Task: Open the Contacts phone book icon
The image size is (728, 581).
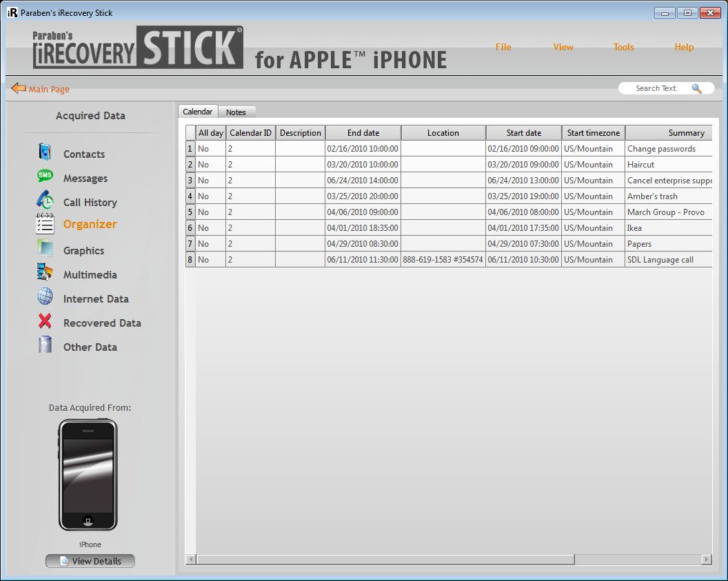Action: pyautogui.click(x=45, y=152)
